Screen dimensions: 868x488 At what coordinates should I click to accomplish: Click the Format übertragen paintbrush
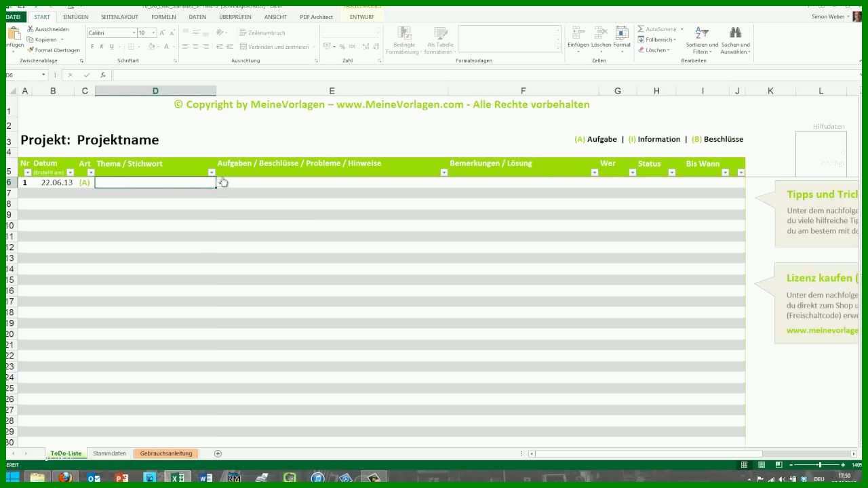point(31,49)
